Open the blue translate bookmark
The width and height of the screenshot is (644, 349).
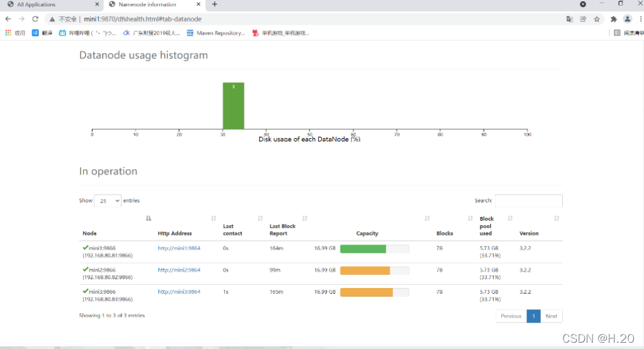coord(42,33)
